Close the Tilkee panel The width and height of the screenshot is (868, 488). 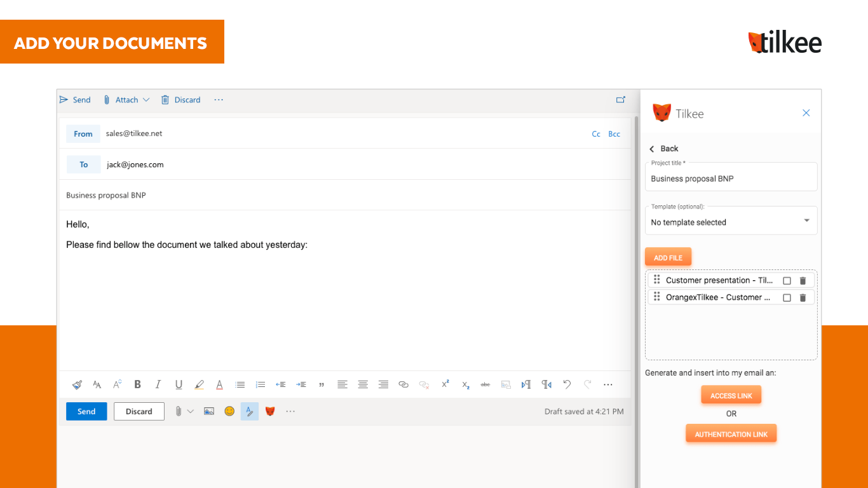(806, 112)
